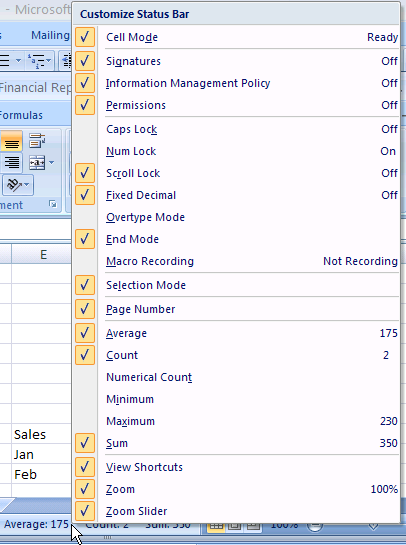Click Average: 175 in the status bar

36,524
